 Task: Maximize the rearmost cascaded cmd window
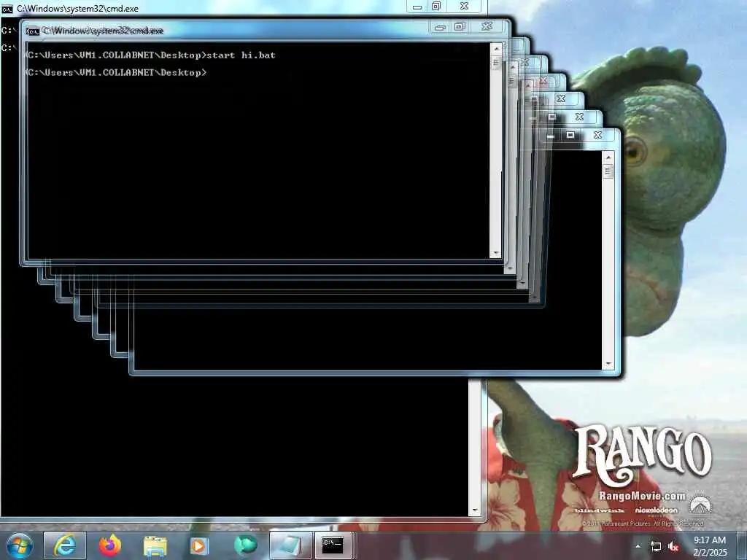pyautogui.click(x=570, y=135)
